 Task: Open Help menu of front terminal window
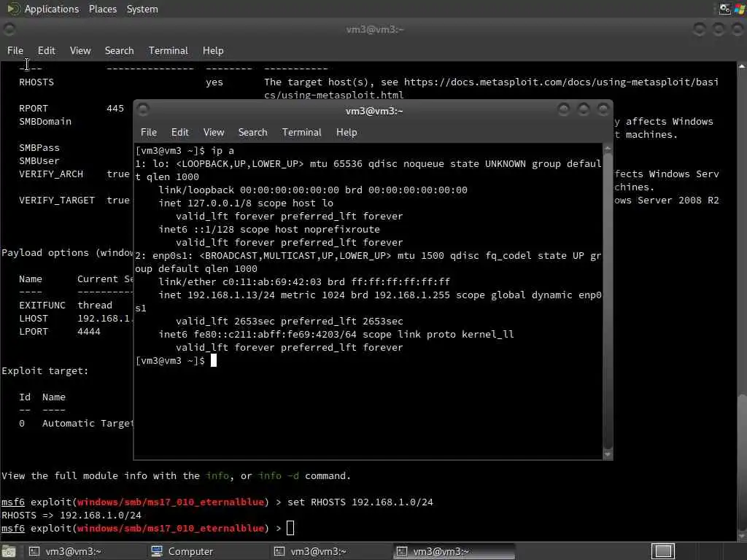(347, 133)
